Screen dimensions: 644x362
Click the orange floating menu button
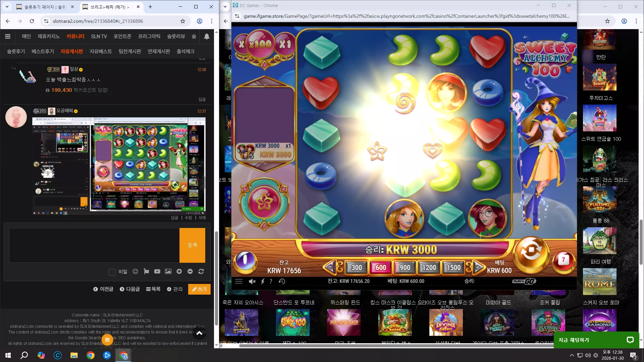(x=107, y=340)
